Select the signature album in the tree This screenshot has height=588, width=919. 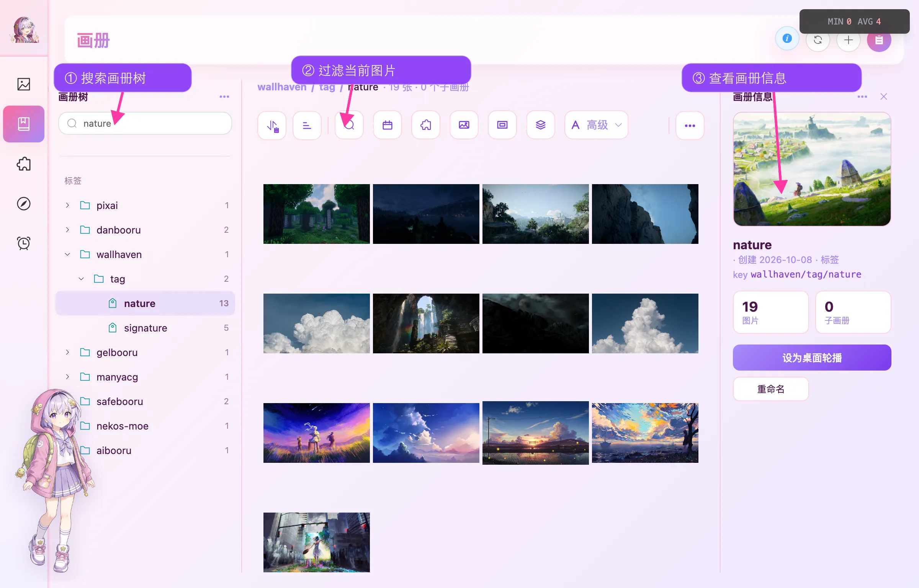pyautogui.click(x=145, y=328)
